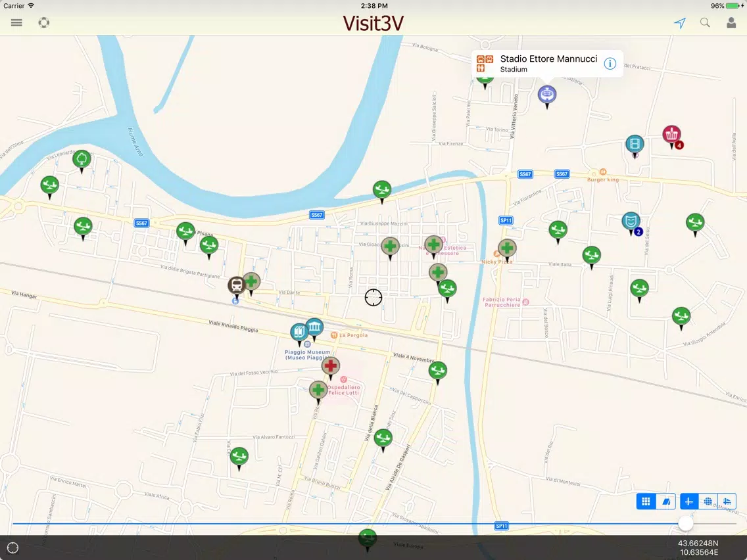
Task: Tap the Visit3V title
Action: [373, 23]
